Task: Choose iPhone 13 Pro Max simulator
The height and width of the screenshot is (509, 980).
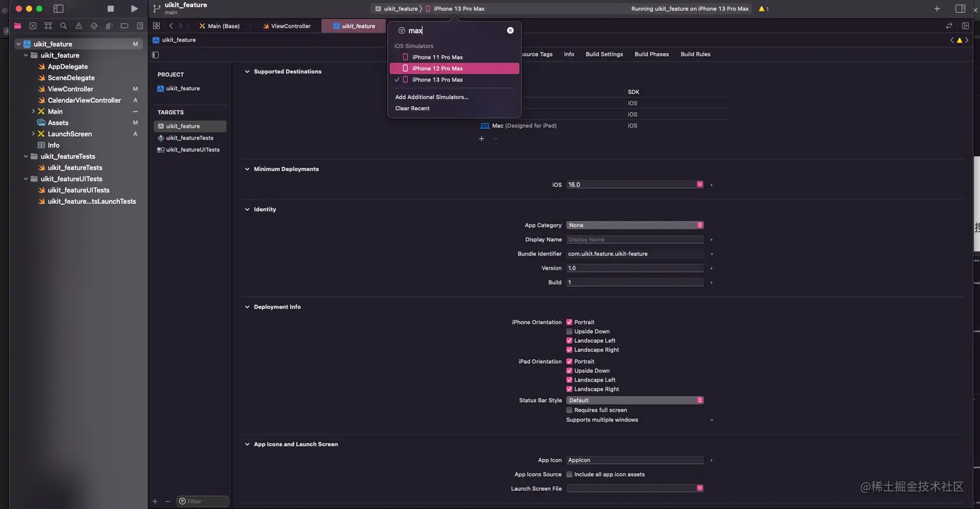Action: 454,80
